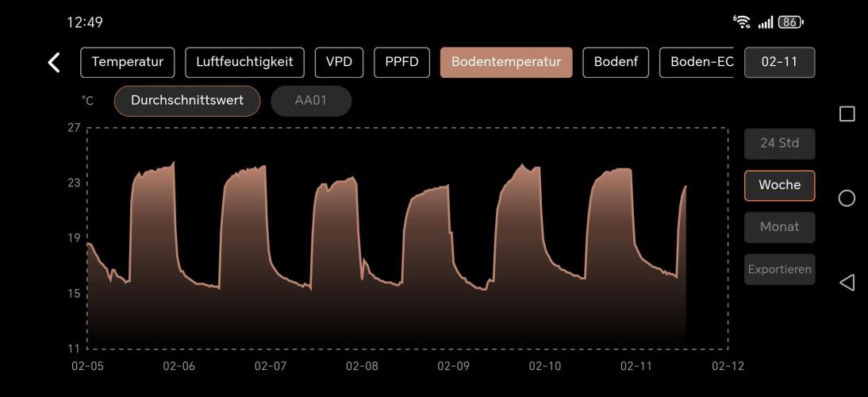This screenshot has width=868, height=397.
Task: Switch to the Luftfeuchtigkeit tab
Action: [244, 63]
